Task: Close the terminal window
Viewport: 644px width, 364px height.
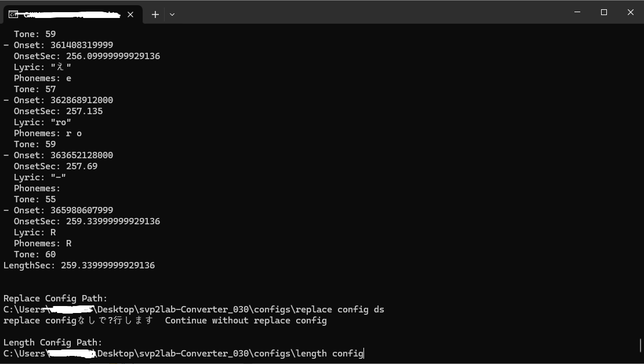Action: pyautogui.click(x=631, y=12)
